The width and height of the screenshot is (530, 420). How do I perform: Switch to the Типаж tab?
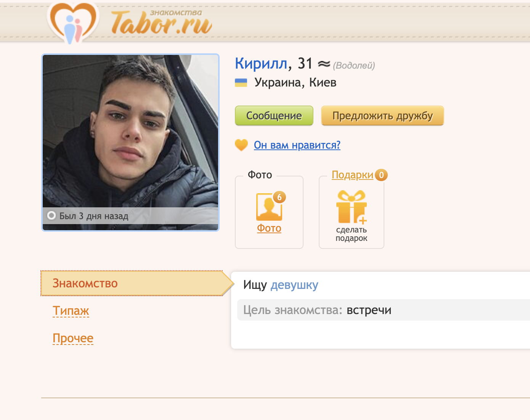pyautogui.click(x=71, y=311)
